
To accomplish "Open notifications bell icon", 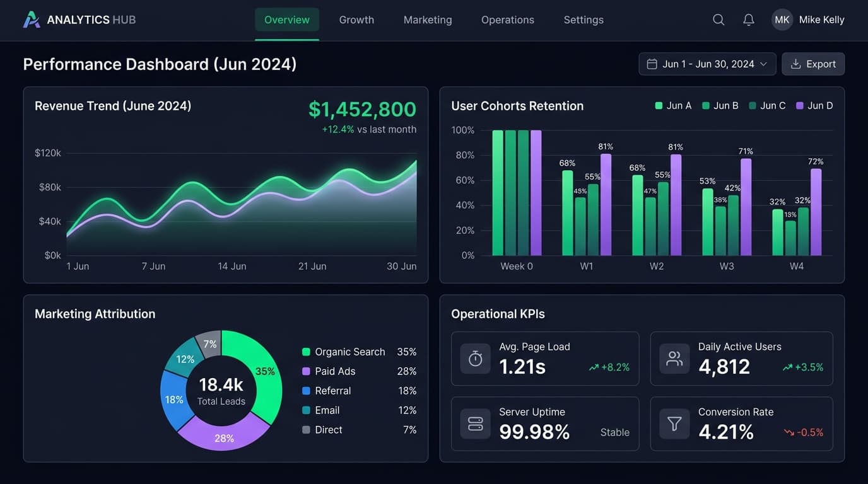I will pos(749,20).
